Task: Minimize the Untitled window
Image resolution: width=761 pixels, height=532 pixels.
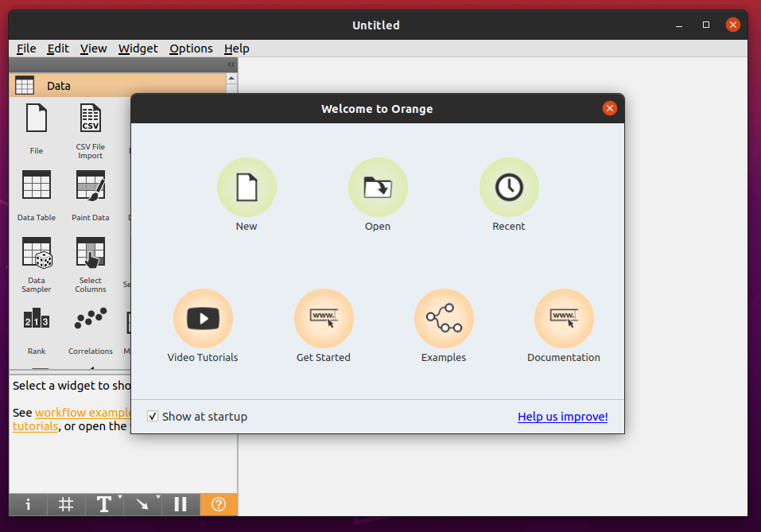Action: (679, 25)
